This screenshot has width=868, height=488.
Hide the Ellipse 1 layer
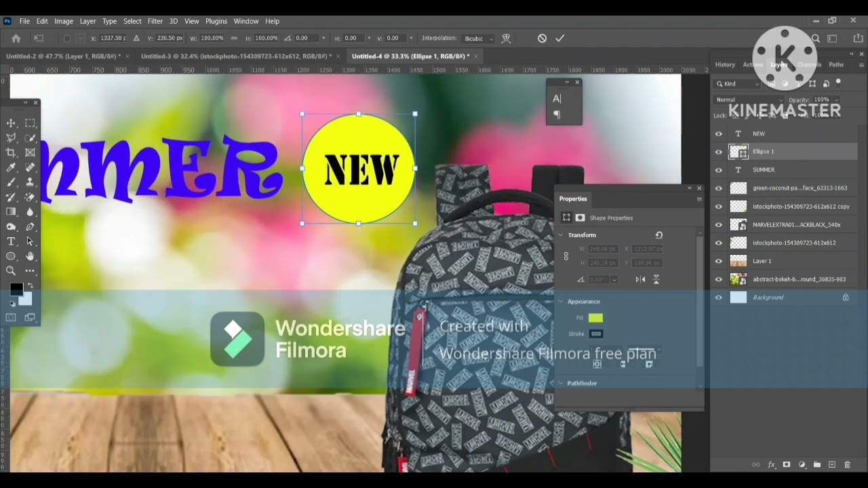(x=719, y=152)
